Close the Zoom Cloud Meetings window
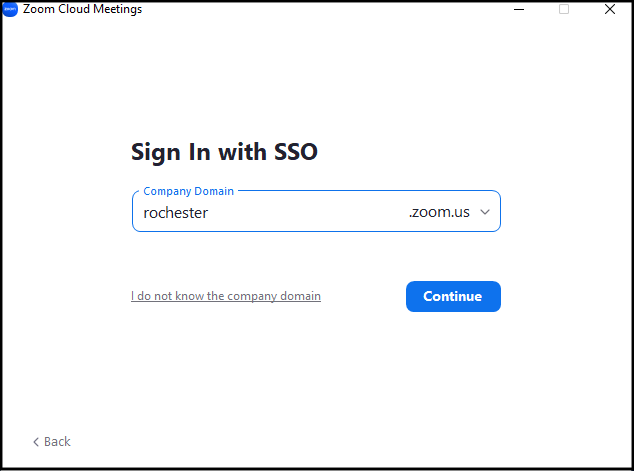Image resolution: width=634 pixels, height=471 pixels. click(x=610, y=9)
